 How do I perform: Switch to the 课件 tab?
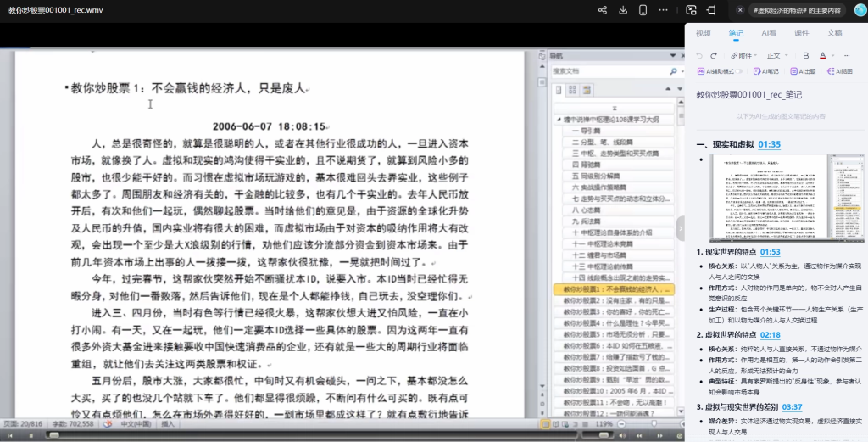point(802,33)
